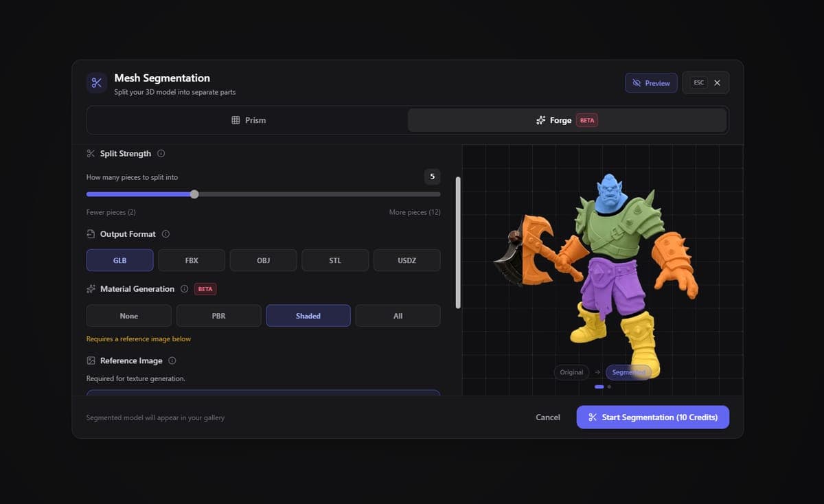The image size is (824, 504).
Task: Click the info icon beside Material Generation
Action: (184, 289)
